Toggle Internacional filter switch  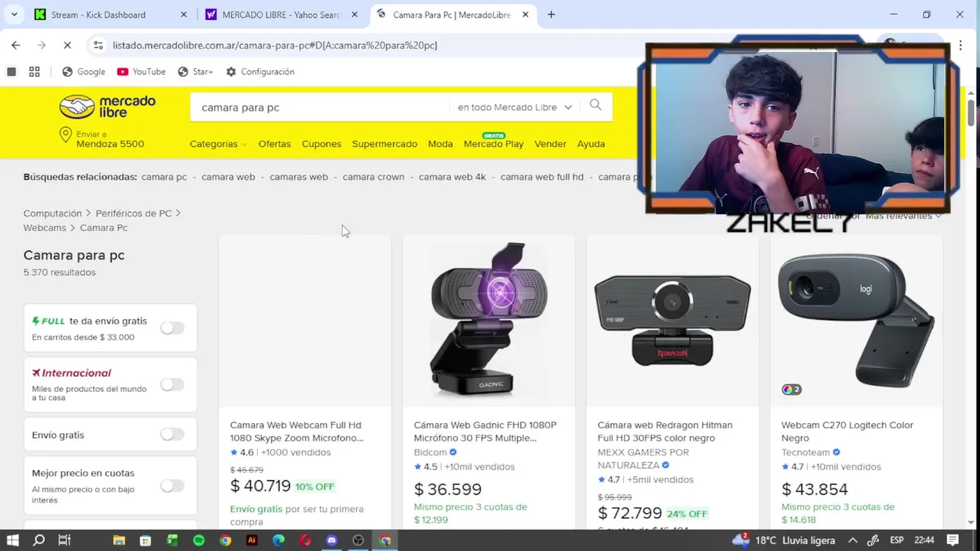click(x=172, y=385)
